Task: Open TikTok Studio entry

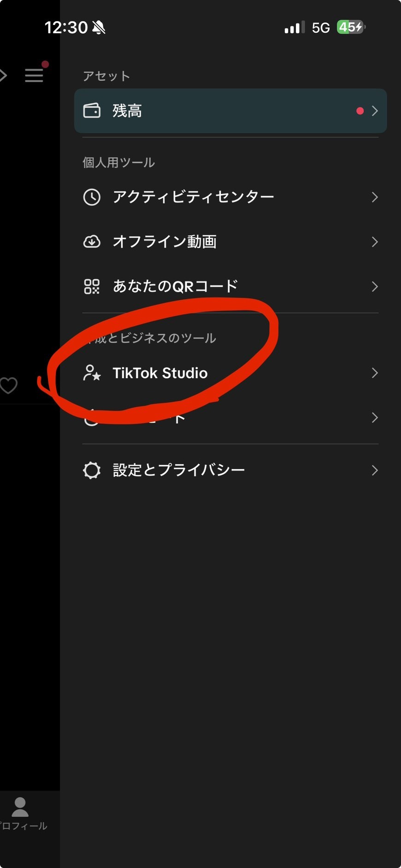Action: [160, 373]
